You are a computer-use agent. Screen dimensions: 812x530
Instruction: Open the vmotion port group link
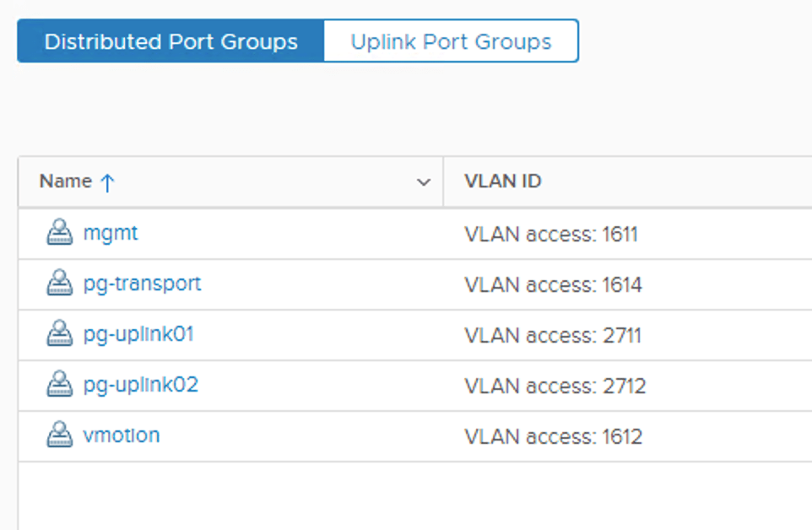click(122, 435)
